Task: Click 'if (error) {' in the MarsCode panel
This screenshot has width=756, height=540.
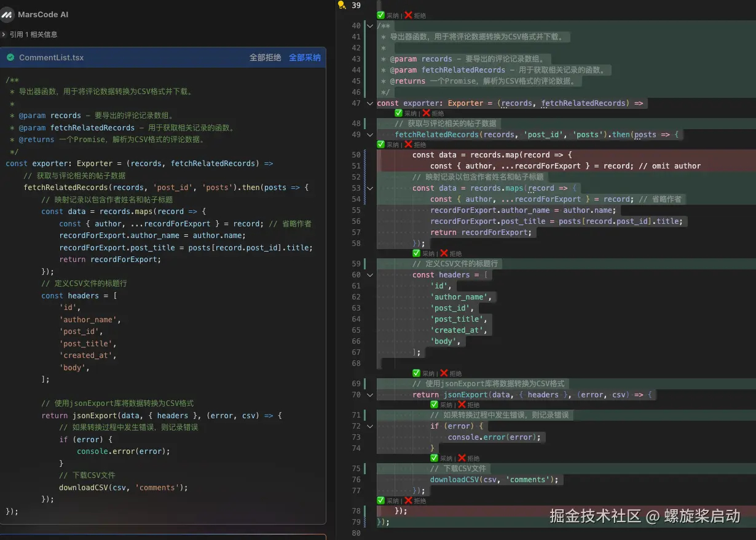Action: (86, 440)
